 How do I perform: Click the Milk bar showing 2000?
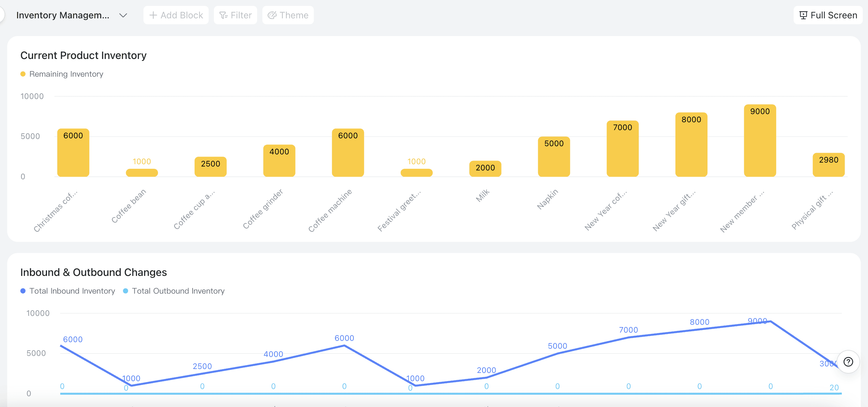coord(485,168)
